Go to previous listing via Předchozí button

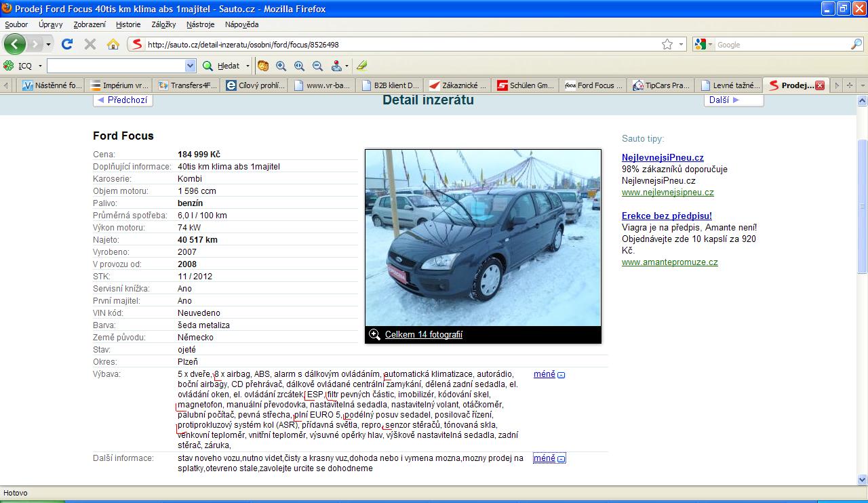(x=123, y=100)
